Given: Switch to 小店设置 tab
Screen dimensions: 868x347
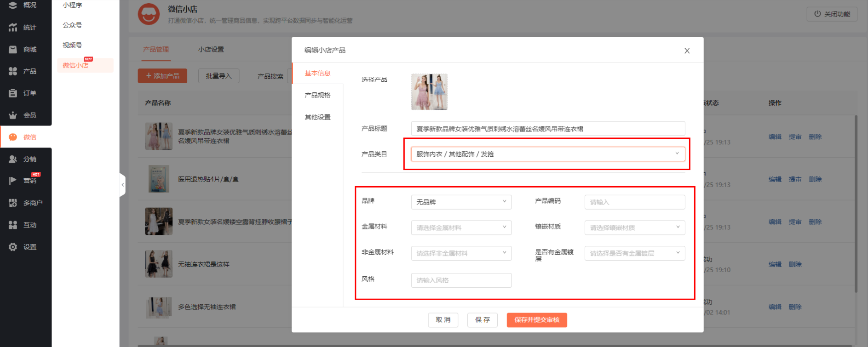Looking at the screenshot, I should tap(211, 49).
